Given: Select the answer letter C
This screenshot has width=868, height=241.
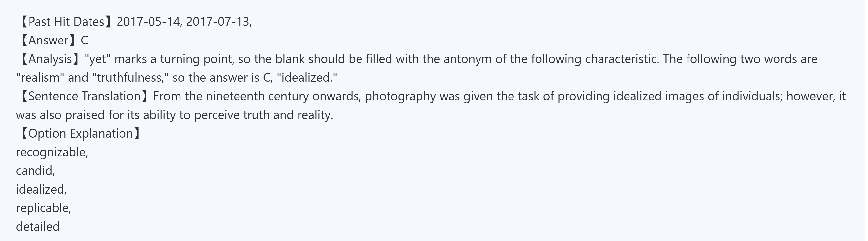Looking at the screenshot, I should click(84, 40).
